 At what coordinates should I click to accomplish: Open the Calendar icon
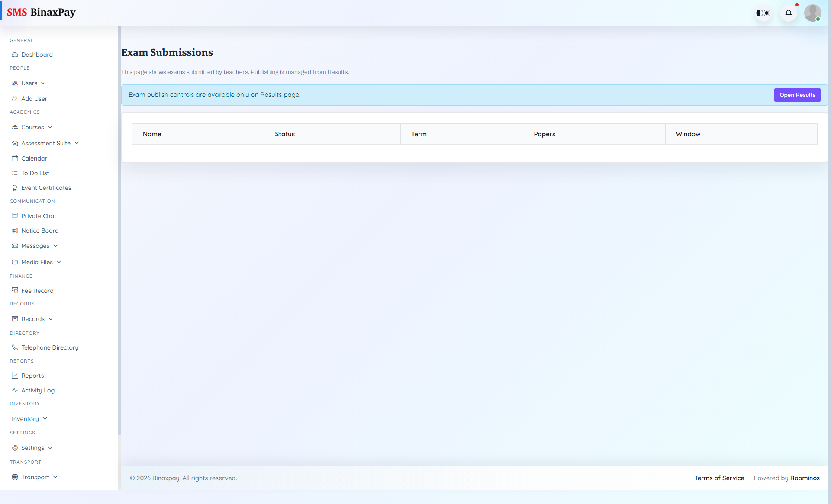(15, 158)
